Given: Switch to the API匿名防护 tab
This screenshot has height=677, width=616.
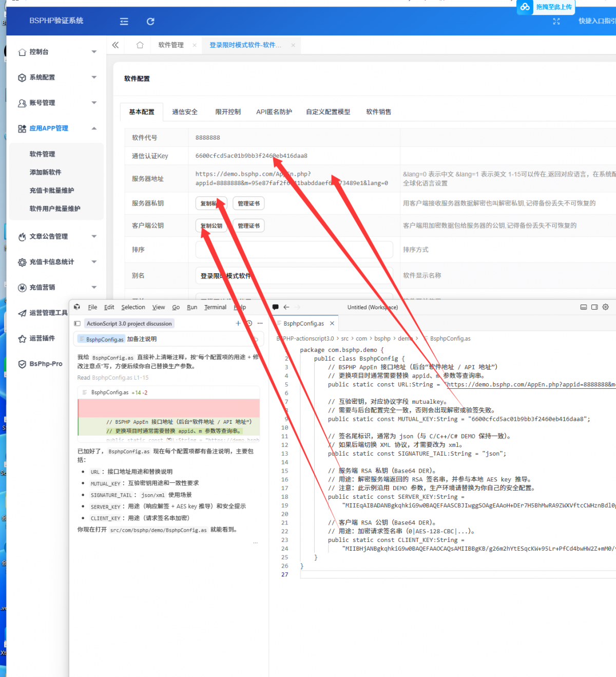Looking at the screenshot, I should pos(274,112).
